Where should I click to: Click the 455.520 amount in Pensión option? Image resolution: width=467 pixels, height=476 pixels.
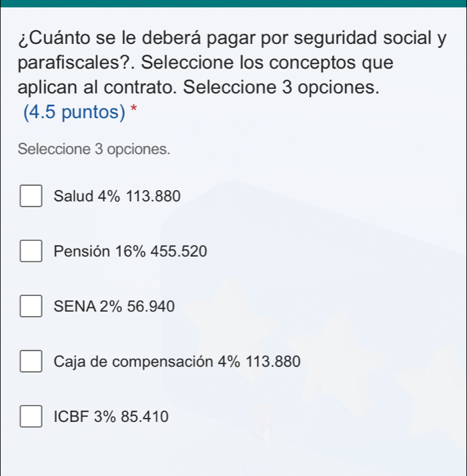(x=179, y=252)
